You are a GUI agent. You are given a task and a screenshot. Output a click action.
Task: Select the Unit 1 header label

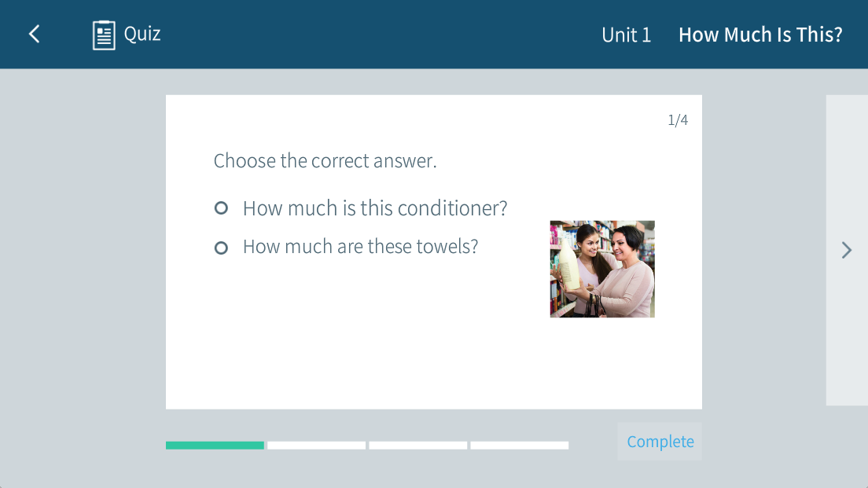[626, 35]
